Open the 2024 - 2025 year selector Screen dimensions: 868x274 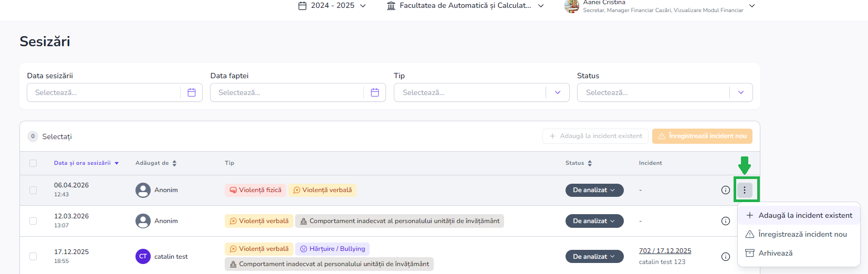click(332, 6)
